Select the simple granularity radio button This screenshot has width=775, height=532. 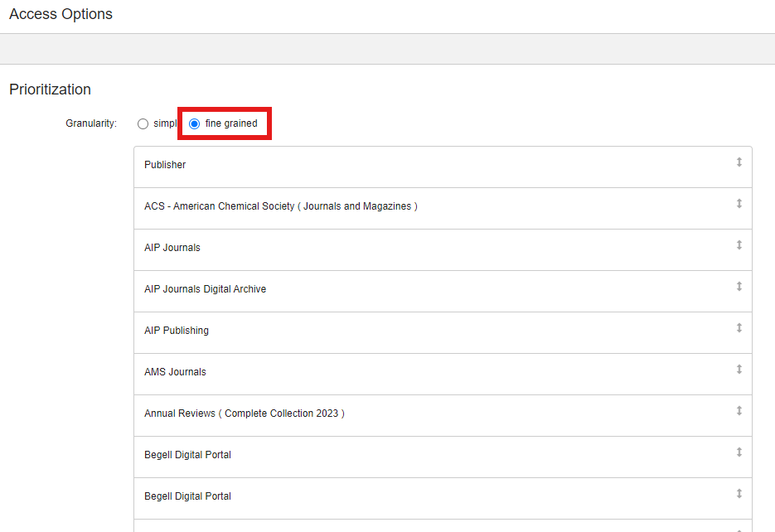[x=143, y=123]
